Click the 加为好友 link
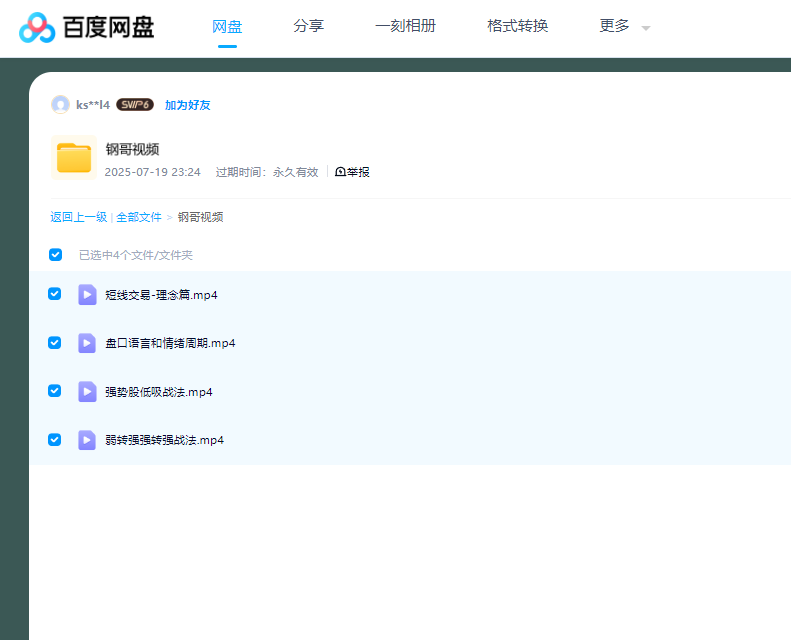791x640 pixels. pos(187,105)
